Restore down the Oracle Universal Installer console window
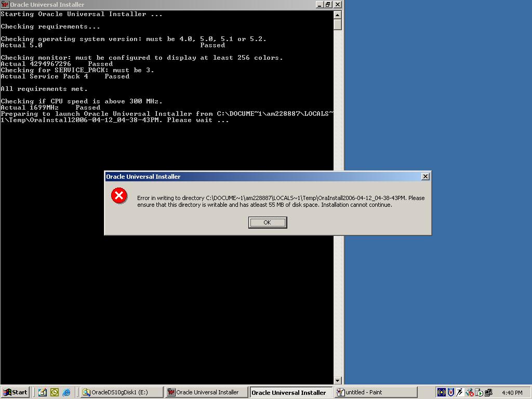Image resolution: width=532 pixels, height=399 pixels. [328, 4]
